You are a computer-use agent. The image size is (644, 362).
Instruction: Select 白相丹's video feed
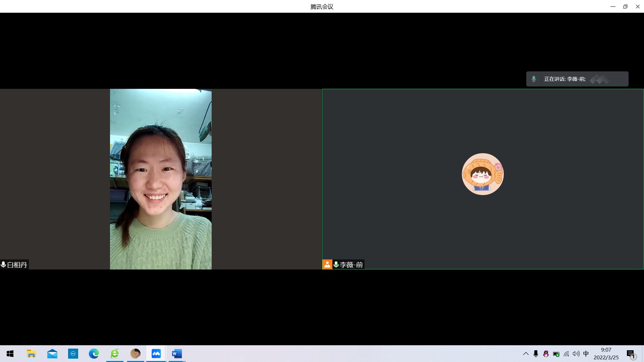tap(161, 179)
